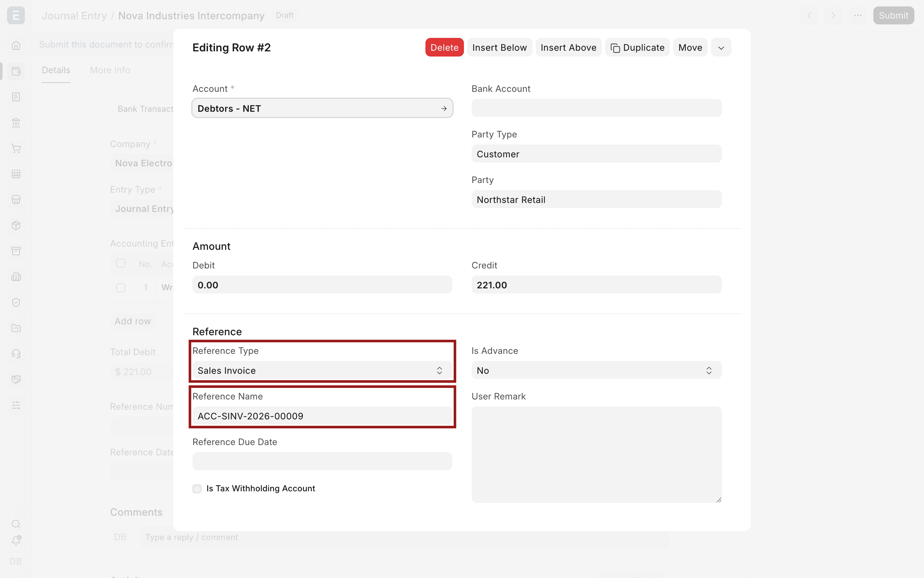Click the Insert Above button
Image resolution: width=924 pixels, height=578 pixels.
click(569, 48)
